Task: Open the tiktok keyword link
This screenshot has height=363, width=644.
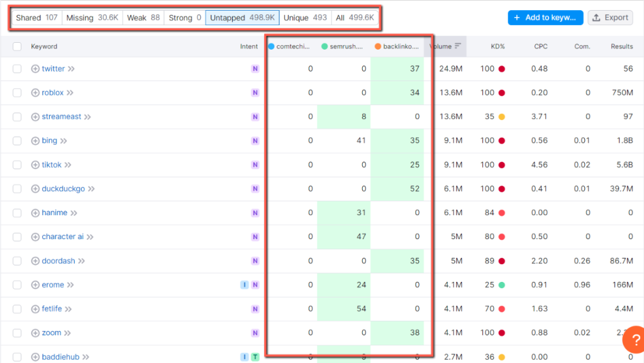Action: 52,164
